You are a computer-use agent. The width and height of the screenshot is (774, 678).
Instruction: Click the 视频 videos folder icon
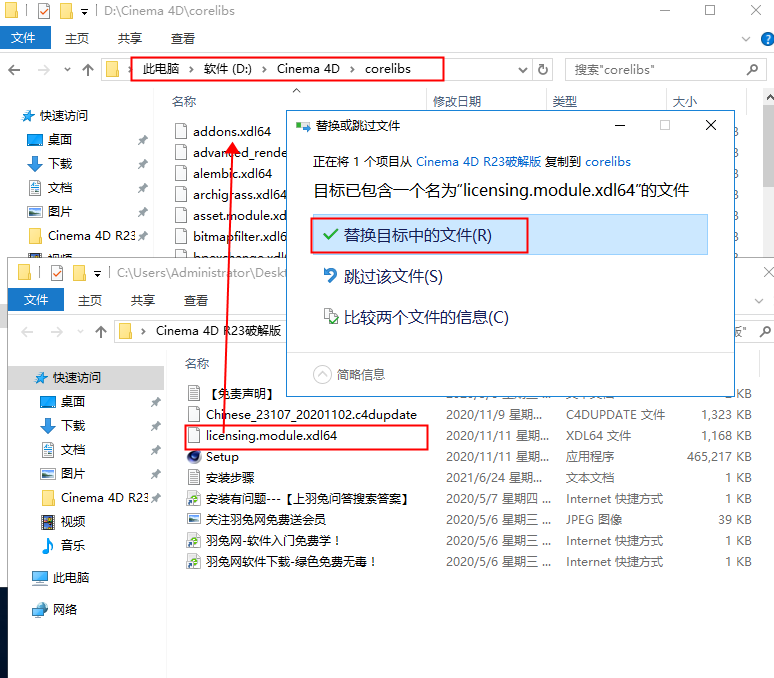48,521
